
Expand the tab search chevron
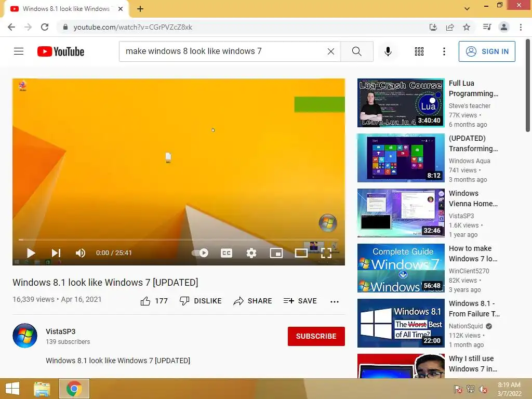[x=467, y=9]
